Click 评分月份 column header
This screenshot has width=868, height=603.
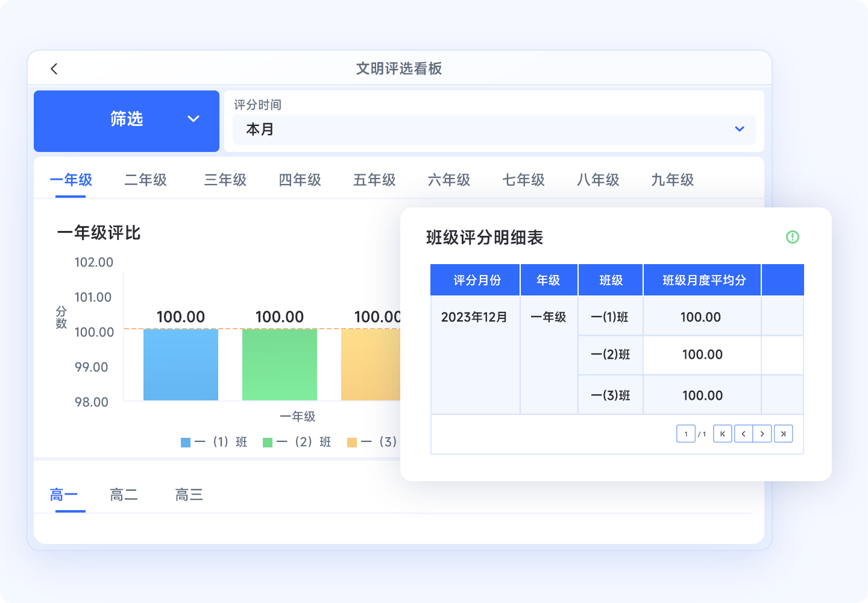point(476,280)
